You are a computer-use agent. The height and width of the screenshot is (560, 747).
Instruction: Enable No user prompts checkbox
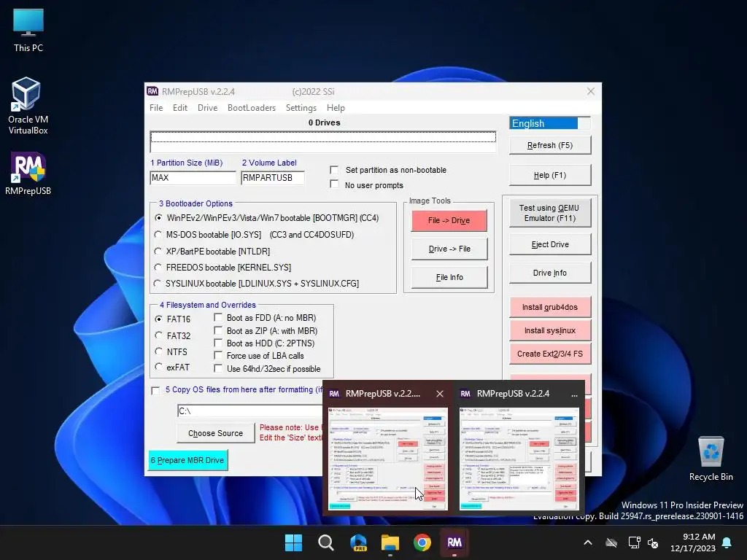click(x=334, y=184)
